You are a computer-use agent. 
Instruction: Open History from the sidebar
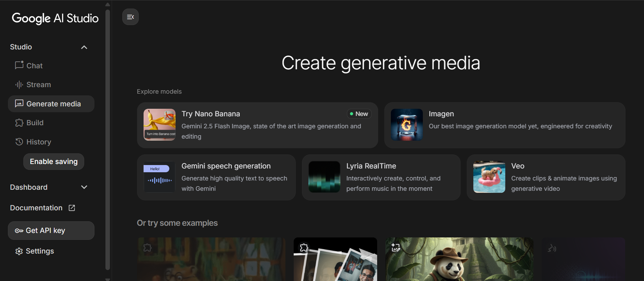51,142
